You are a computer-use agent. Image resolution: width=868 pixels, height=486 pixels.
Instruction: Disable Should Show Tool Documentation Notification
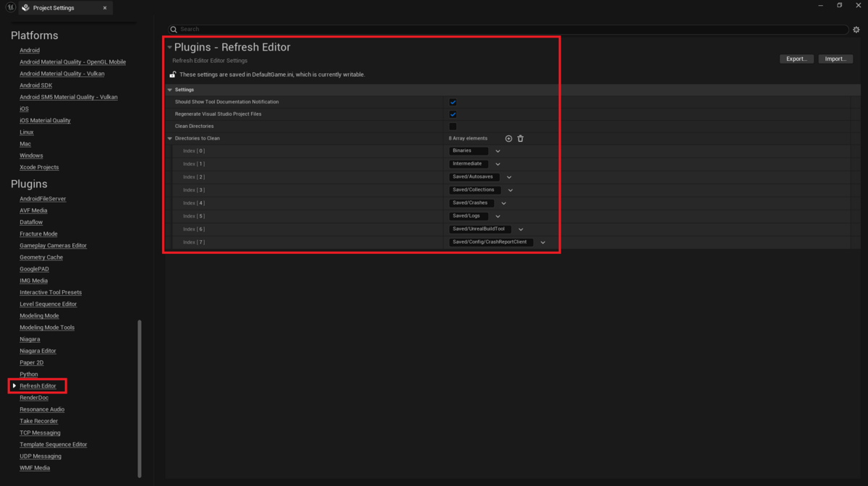(x=453, y=102)
